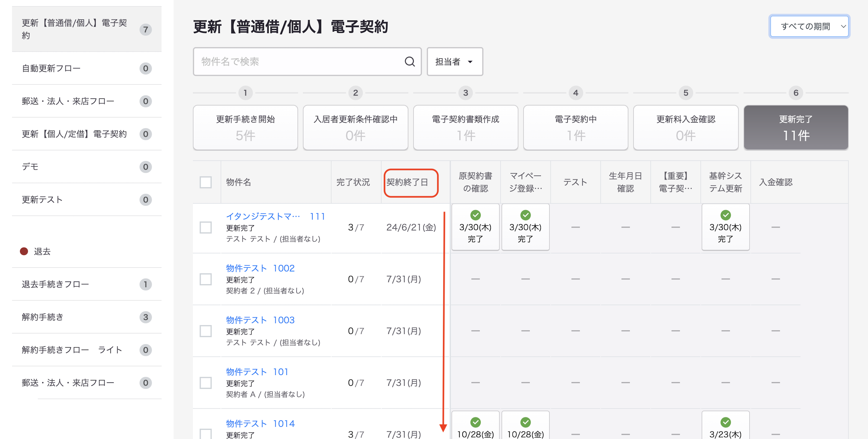This screenshot has width=868, height=439.
Task: Click 3/7 completion status for イタンジテストマ row
Action: coord(356,227)
